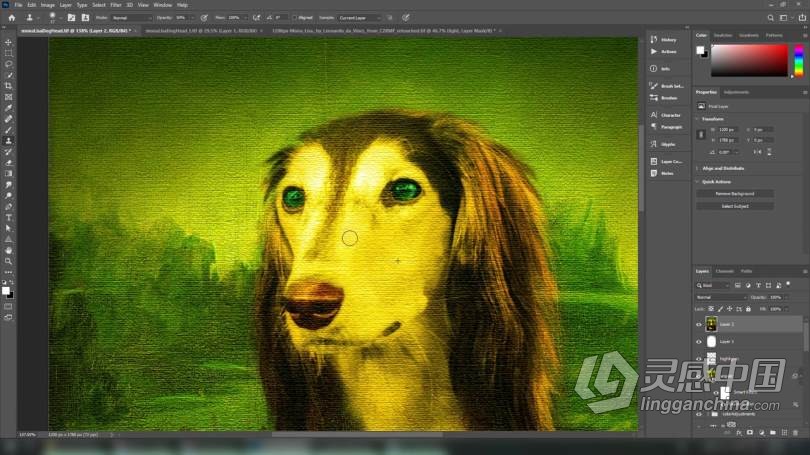Select Layer 1 mask thumbnail
Screen dimensions: 810x455
711,342
